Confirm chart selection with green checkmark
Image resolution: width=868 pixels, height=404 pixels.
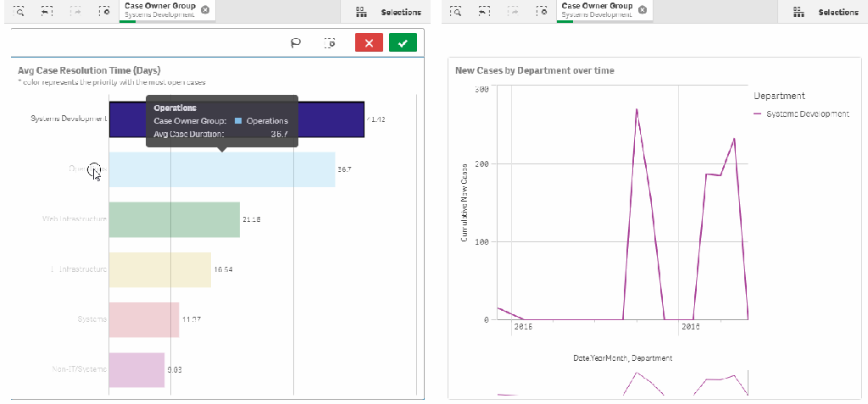403,42
